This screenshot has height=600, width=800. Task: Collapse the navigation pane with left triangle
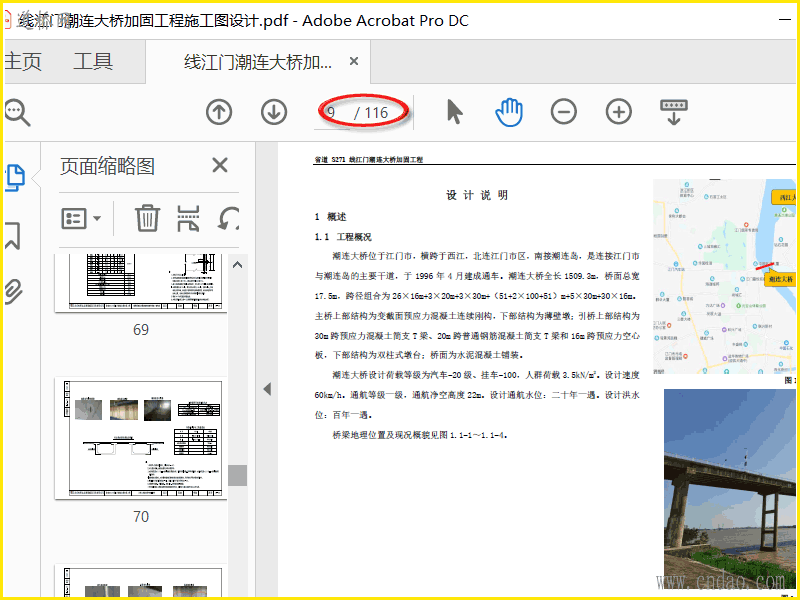coord(267,389)
